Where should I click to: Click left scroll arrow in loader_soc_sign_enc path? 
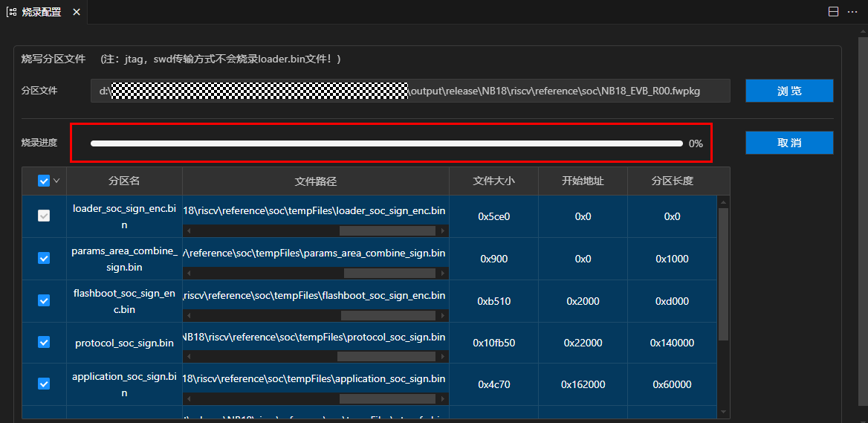(x=187, y=230)
